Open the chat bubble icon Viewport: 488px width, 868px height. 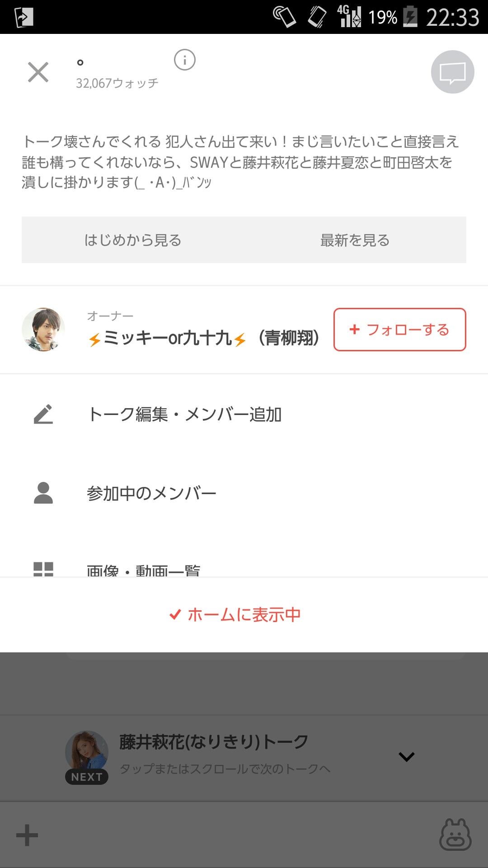452,72
